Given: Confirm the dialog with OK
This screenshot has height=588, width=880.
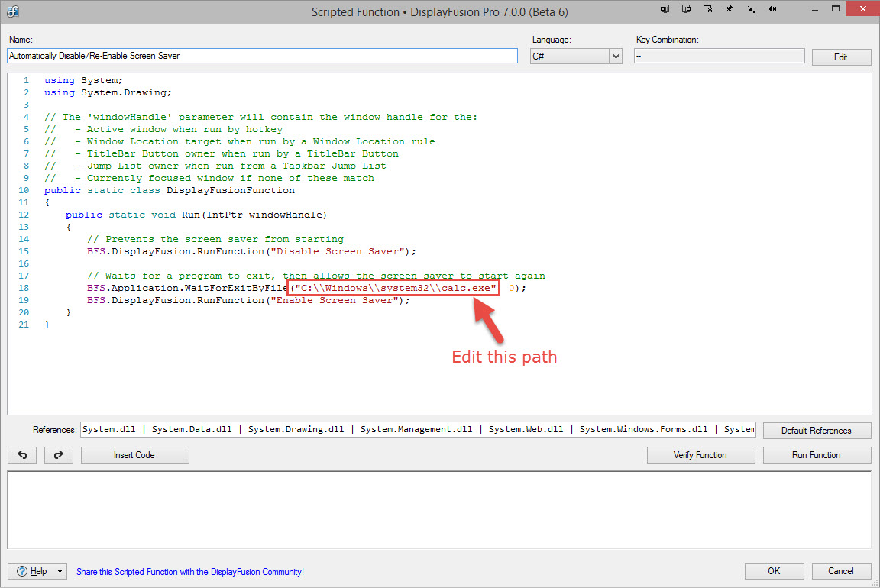Looking at the screenshot, I should [774, 571].
